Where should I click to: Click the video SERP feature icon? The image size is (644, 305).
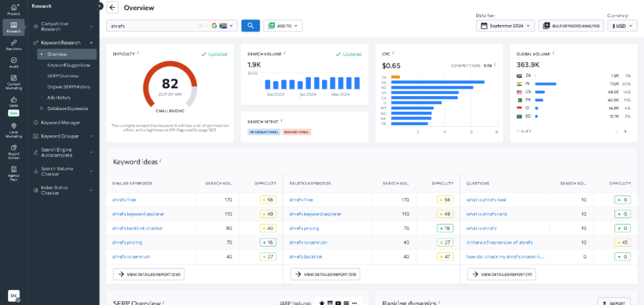[338, 303]
